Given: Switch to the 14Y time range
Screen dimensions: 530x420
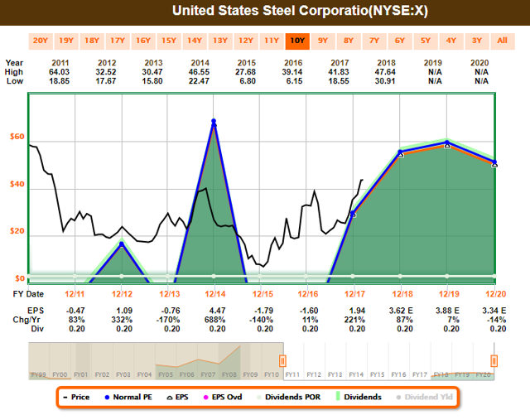Looking at the screenshot, I should click(195, 41).
